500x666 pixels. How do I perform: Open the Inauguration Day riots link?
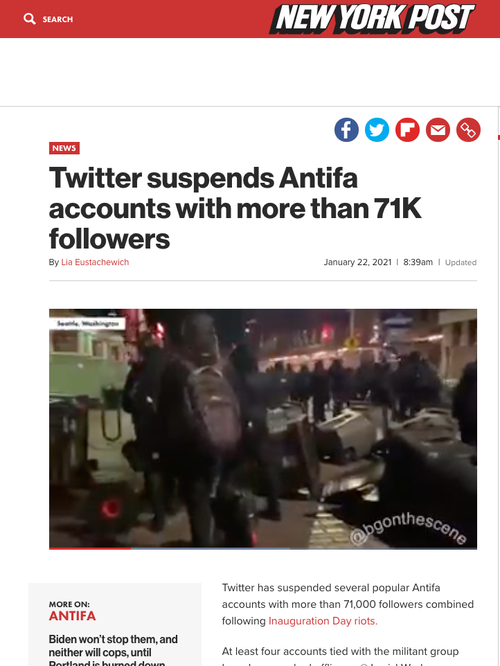click(x=323, y=621)
